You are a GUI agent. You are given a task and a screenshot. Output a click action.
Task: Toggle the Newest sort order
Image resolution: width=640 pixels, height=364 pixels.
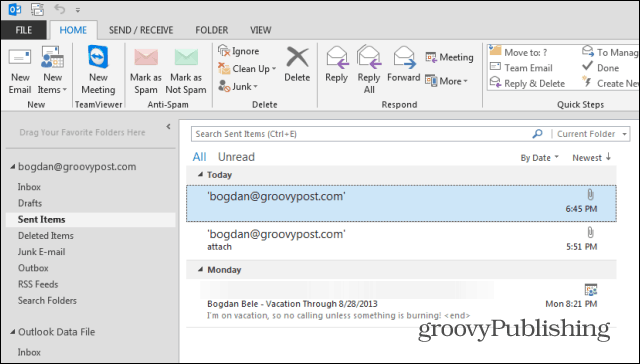click(591, 158)
